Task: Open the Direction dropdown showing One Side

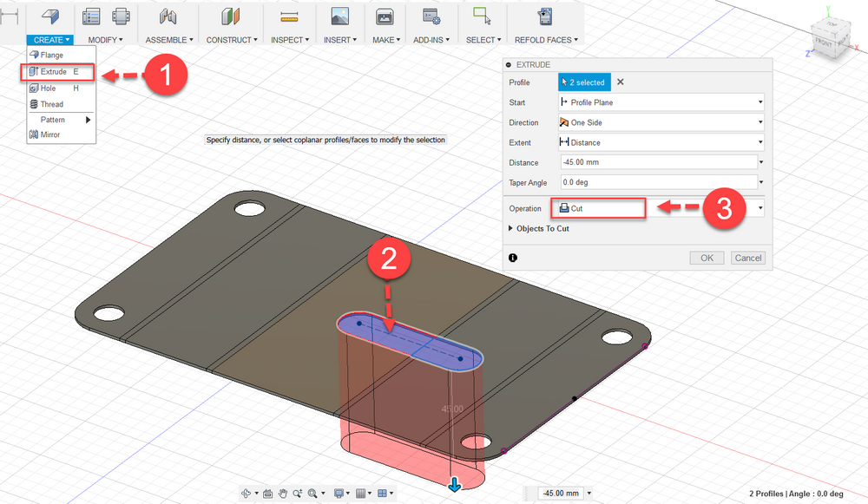Action: point(661,122)
